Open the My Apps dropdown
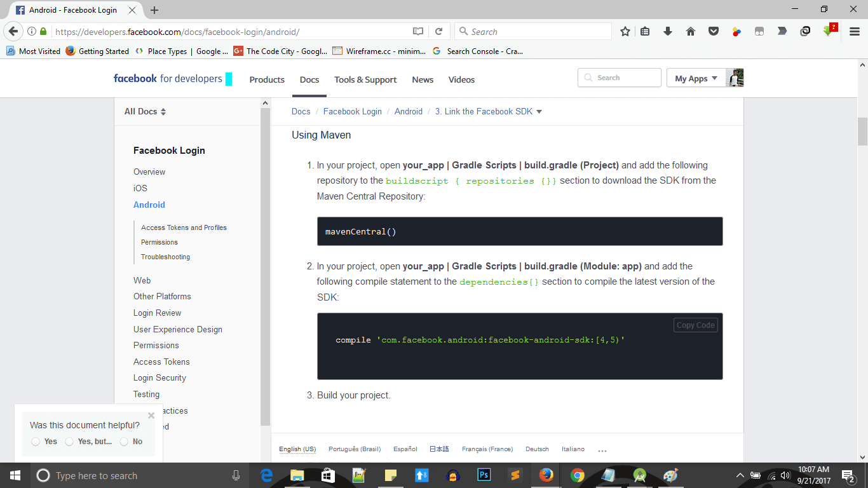Image resolution: width=868 pixels, height=488 pixels. point(696,78)
